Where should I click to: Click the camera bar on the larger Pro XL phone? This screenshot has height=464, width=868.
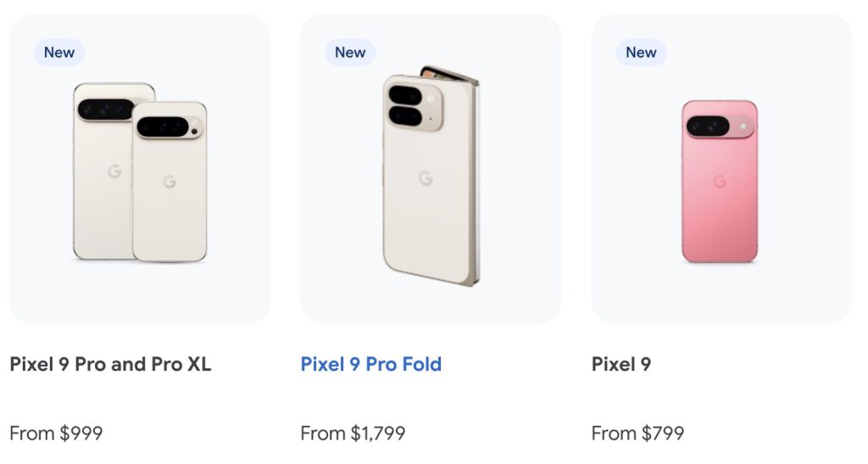point(105,109)
